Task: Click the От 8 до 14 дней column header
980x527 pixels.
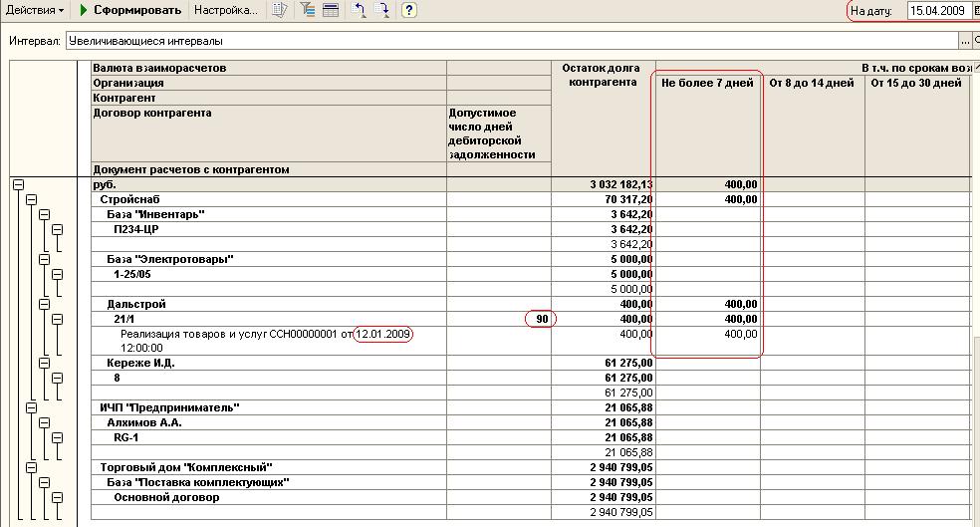Action: coord(812,126)
